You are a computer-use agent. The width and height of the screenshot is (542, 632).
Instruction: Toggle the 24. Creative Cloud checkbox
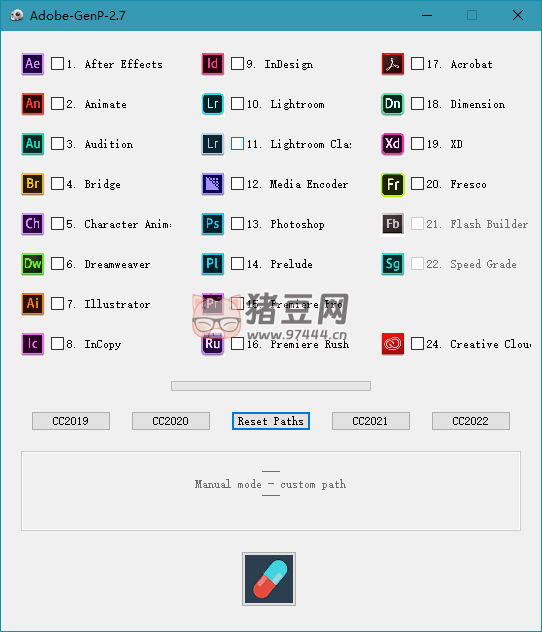tap(417, 344)
